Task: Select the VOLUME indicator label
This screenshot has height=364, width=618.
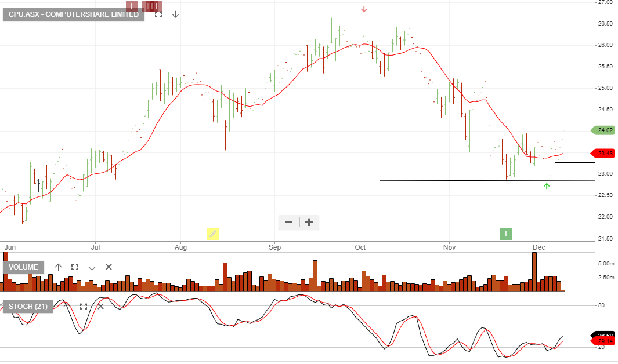Action: click(24, 267)
